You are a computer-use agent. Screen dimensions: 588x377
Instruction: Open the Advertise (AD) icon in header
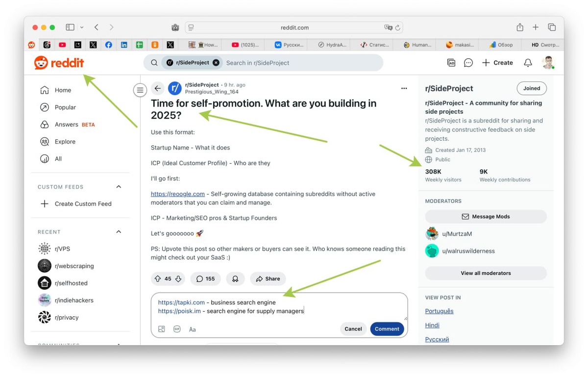pos(451,63)
